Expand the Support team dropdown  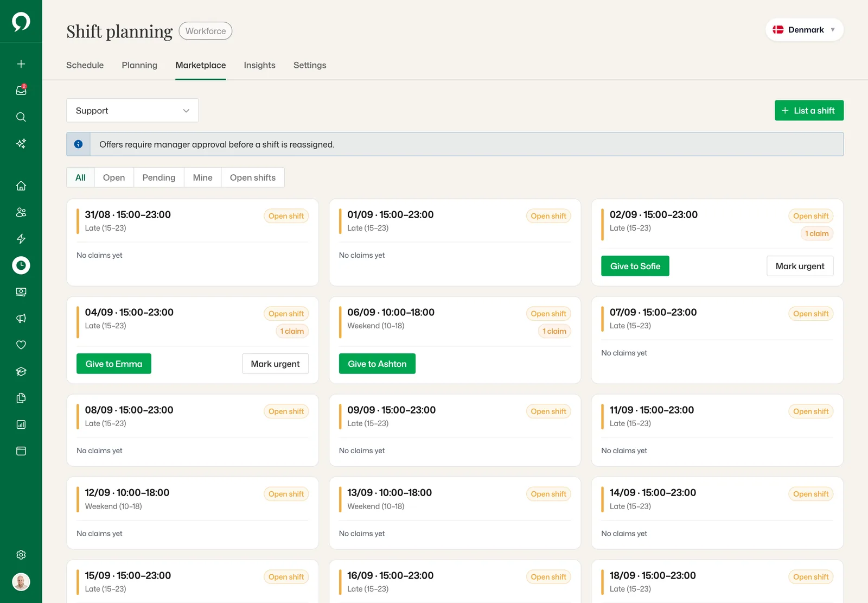coord(132,111)
